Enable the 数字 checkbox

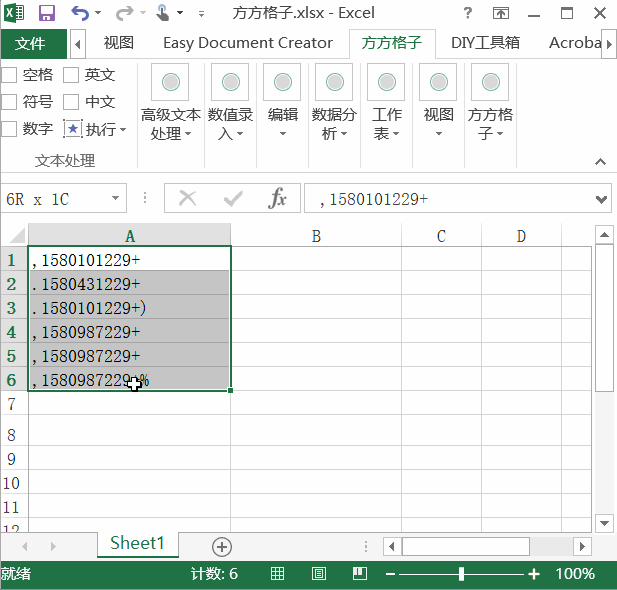pos(9,129)
